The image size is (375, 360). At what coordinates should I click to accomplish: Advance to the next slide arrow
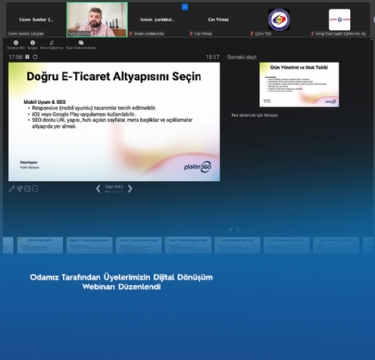point(130,189)
